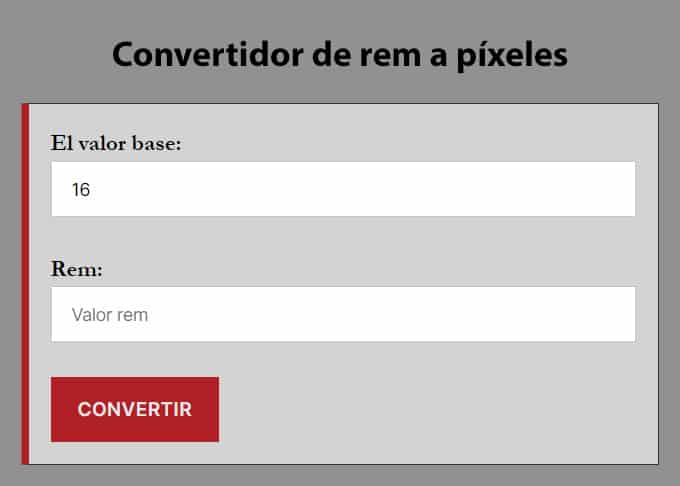Click the white CONVERTIR text on button
Screen dimensions: 680x486
point(135,410)
